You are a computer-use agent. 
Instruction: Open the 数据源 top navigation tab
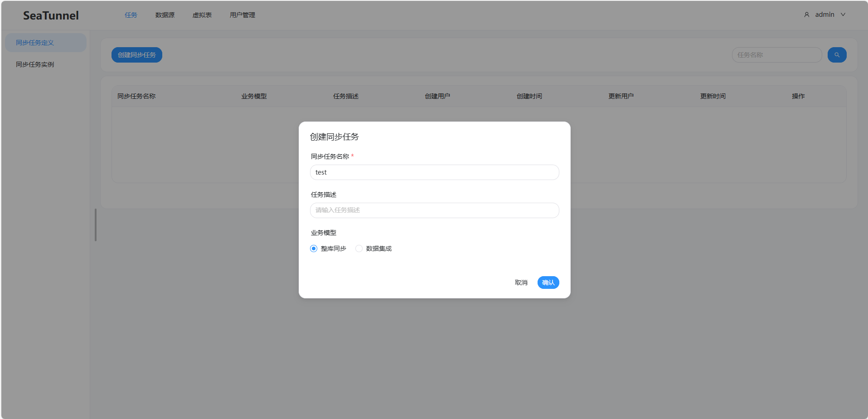point(165,15)
